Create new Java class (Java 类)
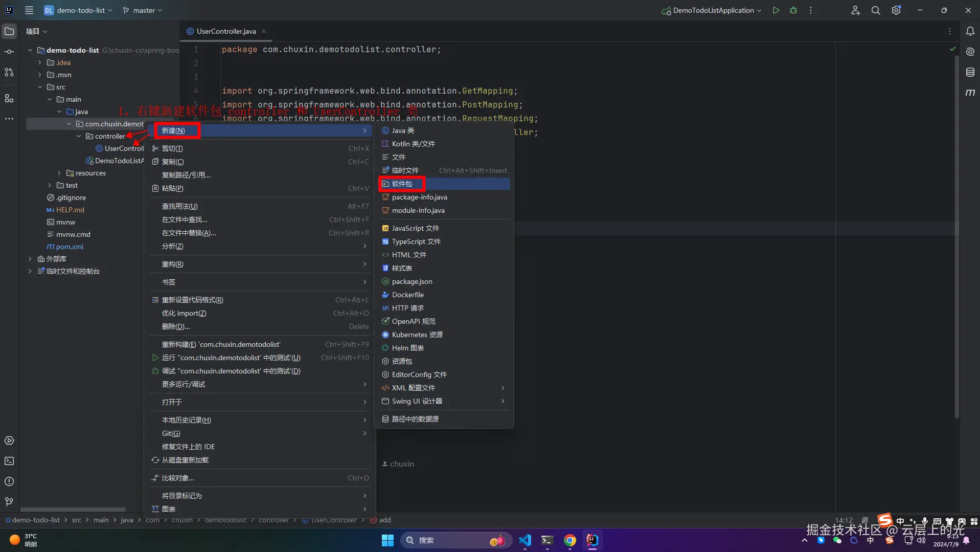The image size is (980, 552). 445,130
